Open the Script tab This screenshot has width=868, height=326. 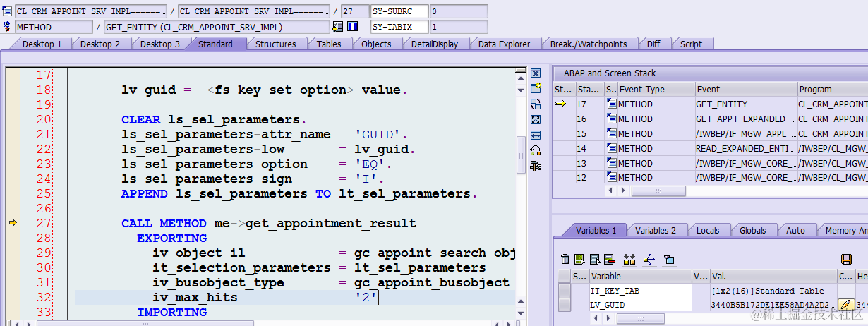(x=691, y=44)
